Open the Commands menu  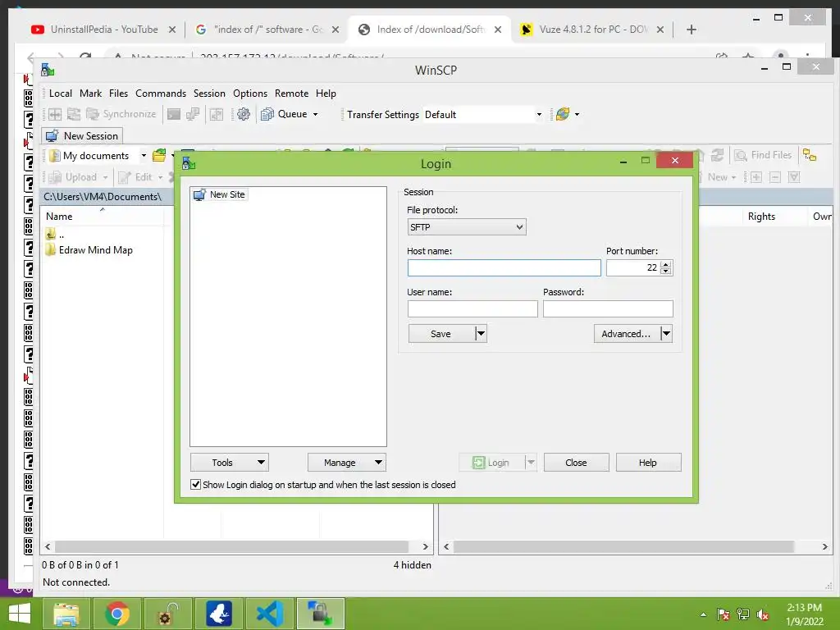pos(161,94)
